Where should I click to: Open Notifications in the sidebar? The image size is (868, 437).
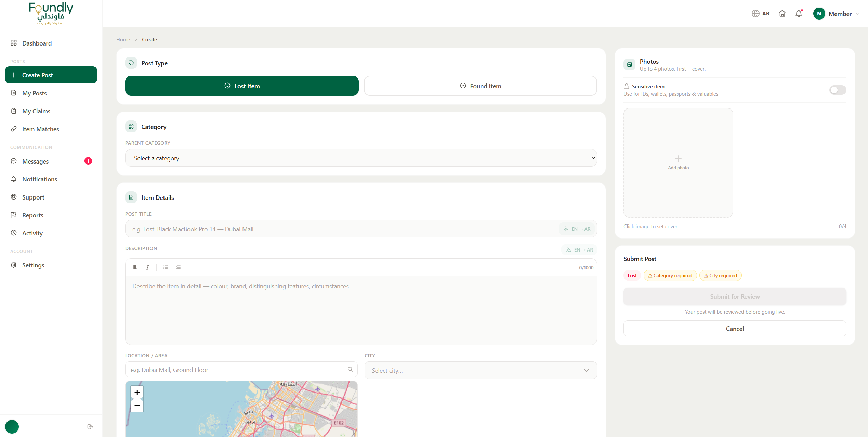click(51, 179)
